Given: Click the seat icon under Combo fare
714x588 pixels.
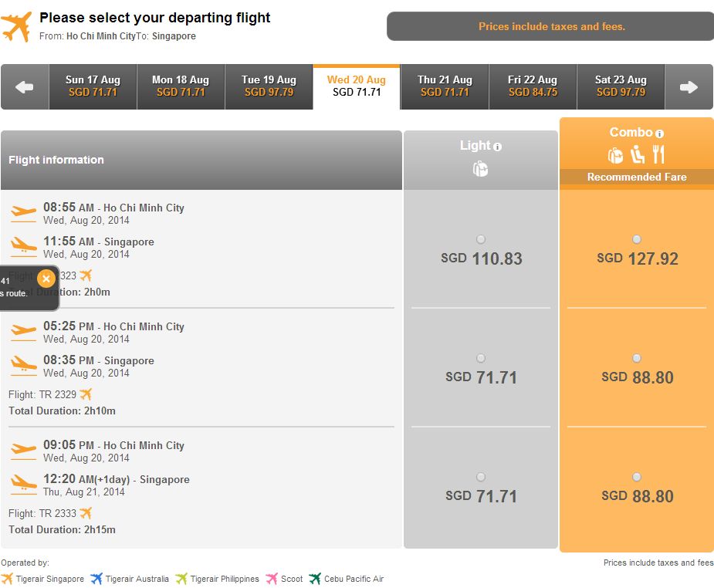Looking at the screenshot, I should (x=637, y=155).
